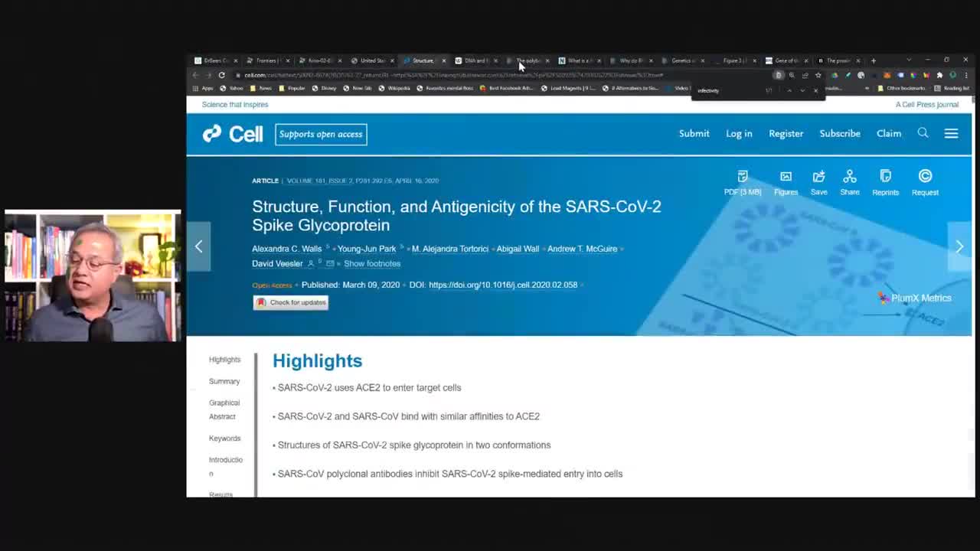Open the Submit link in header

tap(694, 133)
